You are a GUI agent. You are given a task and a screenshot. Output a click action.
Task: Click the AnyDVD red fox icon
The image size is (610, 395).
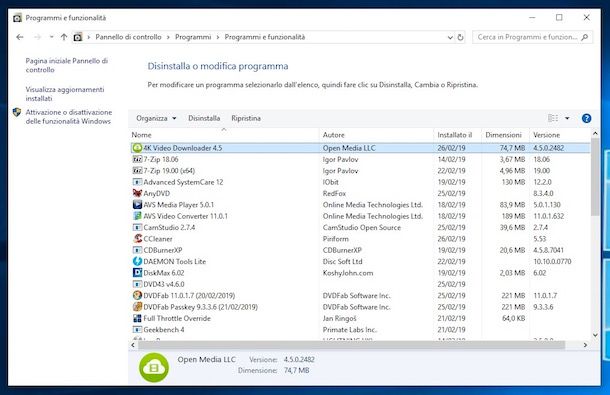click(x=137, y=193)
